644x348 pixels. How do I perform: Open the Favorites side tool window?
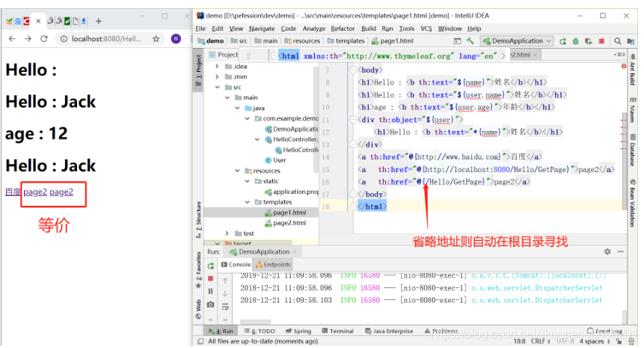click(199, 269)
